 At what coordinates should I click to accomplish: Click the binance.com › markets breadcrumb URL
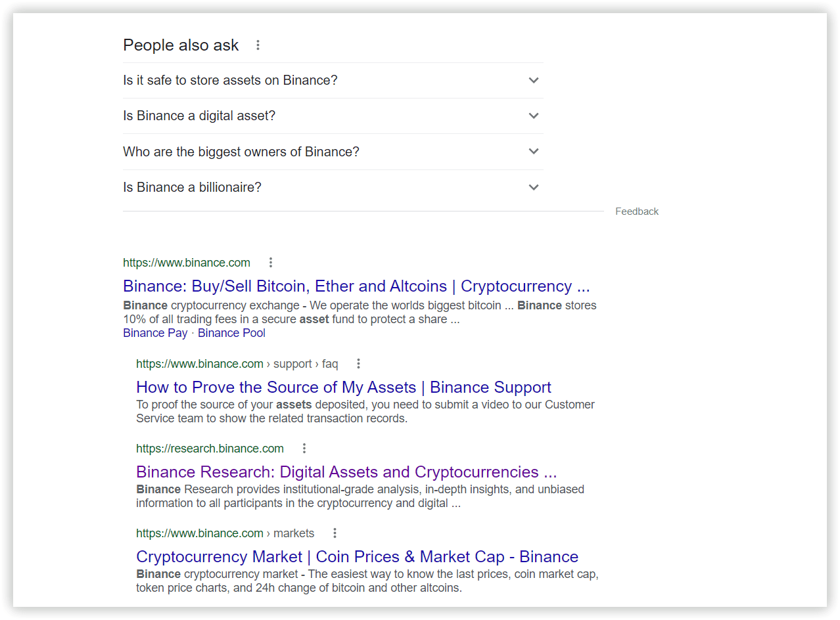tap(225, 533)
